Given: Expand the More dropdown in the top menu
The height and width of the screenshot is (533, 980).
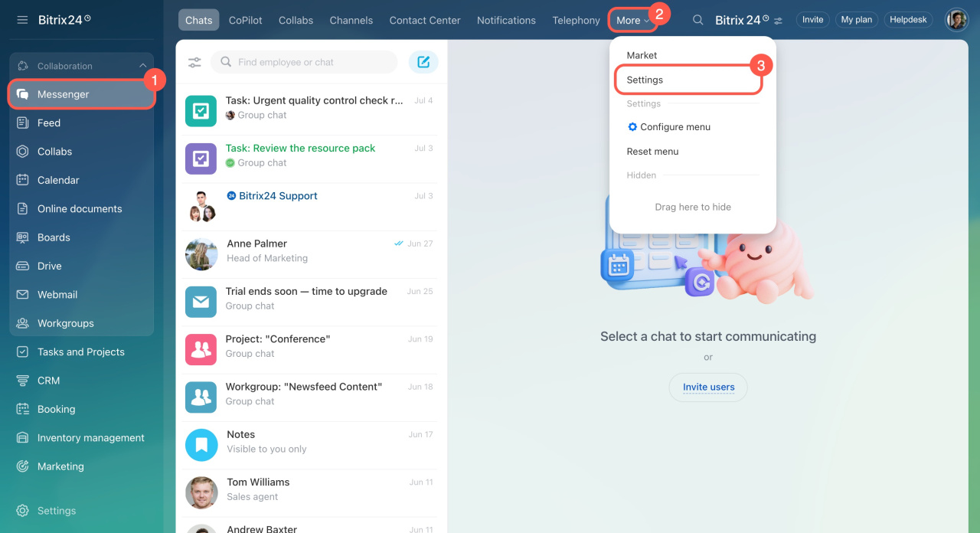Looking at the screenshot, I should (633, 20).
